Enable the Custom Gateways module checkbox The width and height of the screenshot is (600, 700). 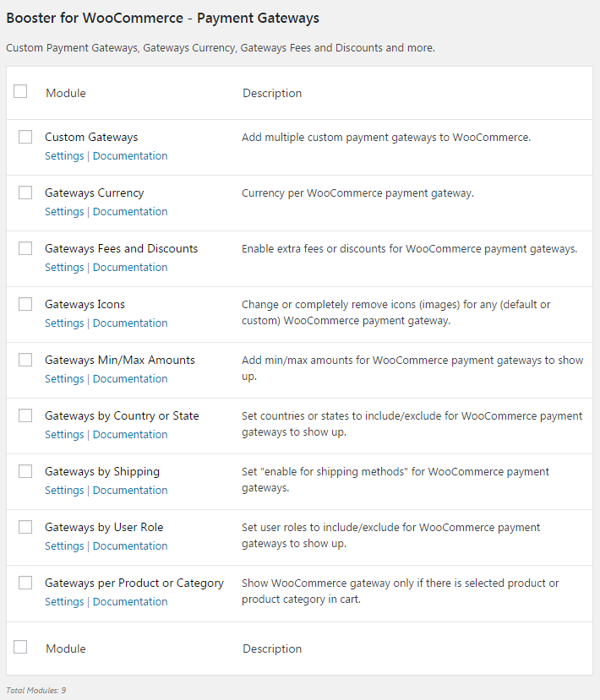tap(25, 137)
